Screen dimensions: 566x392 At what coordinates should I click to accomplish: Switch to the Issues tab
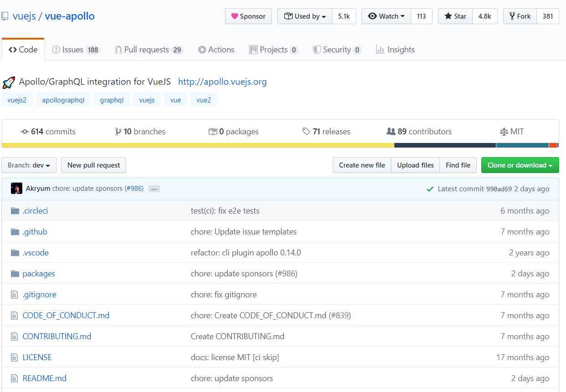[x=76, y=50]
